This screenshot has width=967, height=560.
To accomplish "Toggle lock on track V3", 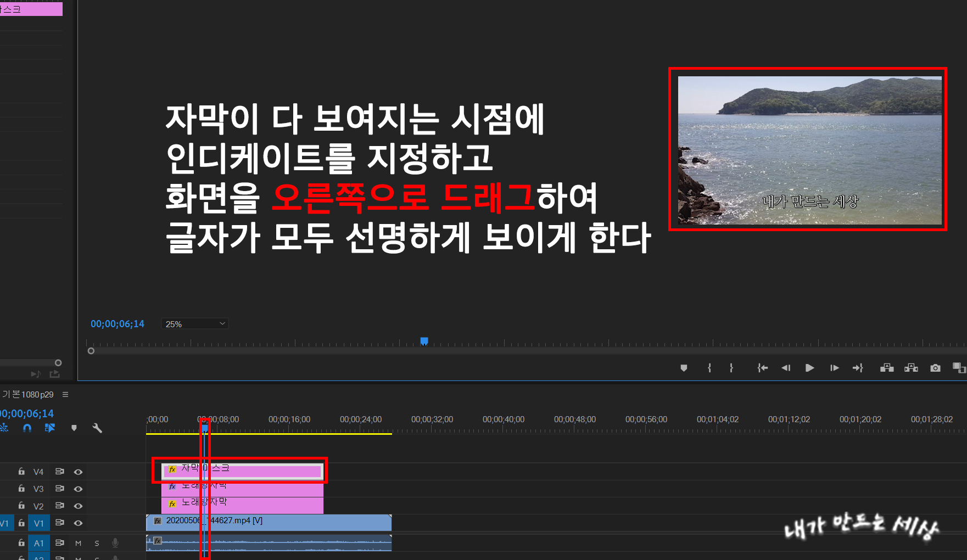I will tap(21, 489).
